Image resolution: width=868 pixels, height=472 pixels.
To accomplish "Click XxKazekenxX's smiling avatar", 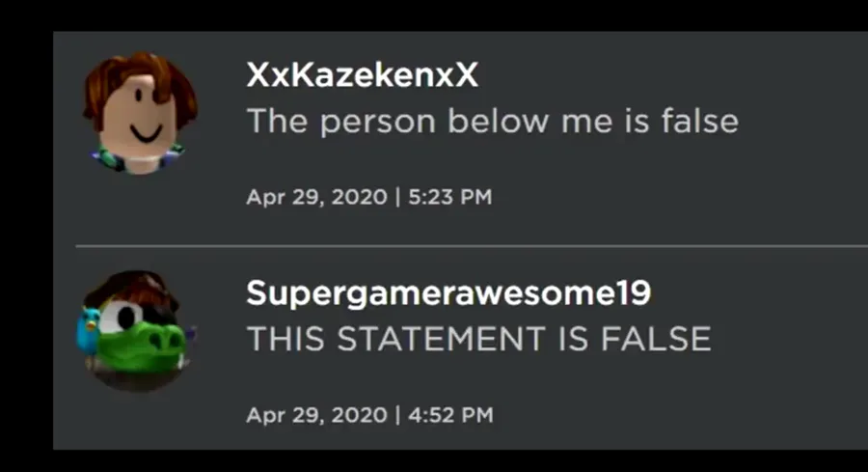I will tap(139, 116).
